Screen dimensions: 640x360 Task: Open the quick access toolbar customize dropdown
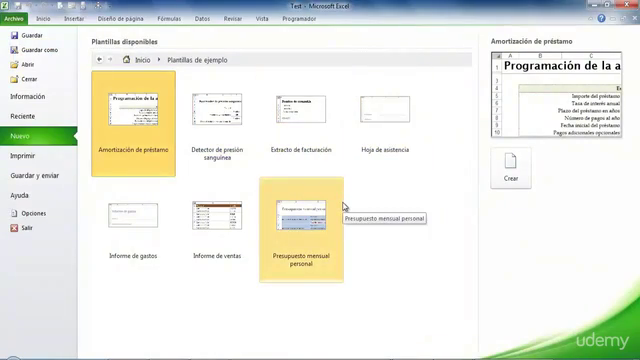point(109,6)
